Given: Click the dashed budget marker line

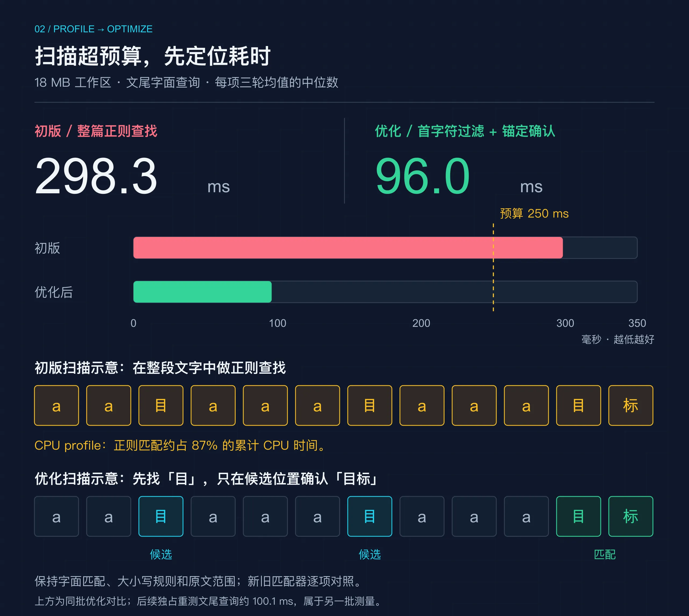Looking at the screenshot, I should pyautogui.click(x=493, y=267).
